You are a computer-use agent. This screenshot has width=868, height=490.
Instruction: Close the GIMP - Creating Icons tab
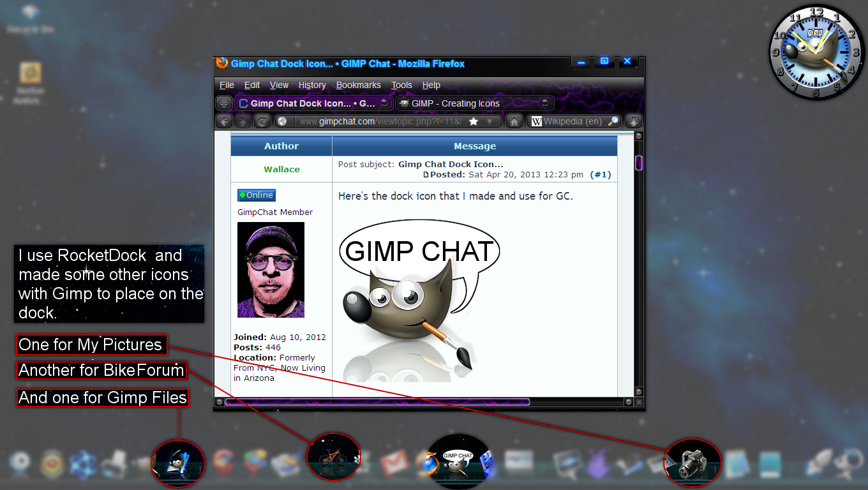(x=544, y=102)
